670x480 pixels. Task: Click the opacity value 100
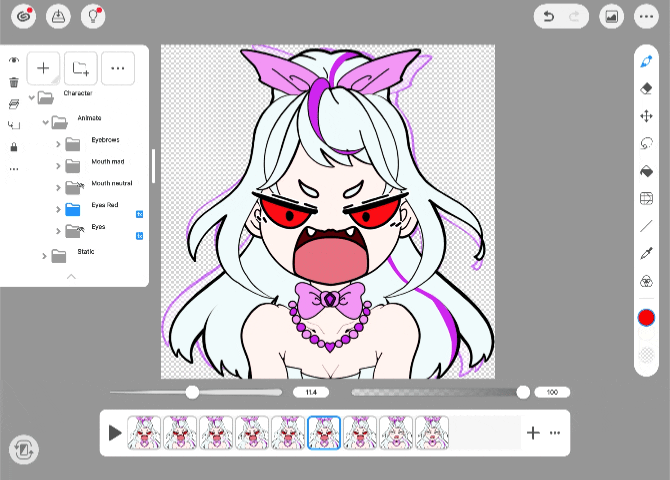[x=552, y=392]
